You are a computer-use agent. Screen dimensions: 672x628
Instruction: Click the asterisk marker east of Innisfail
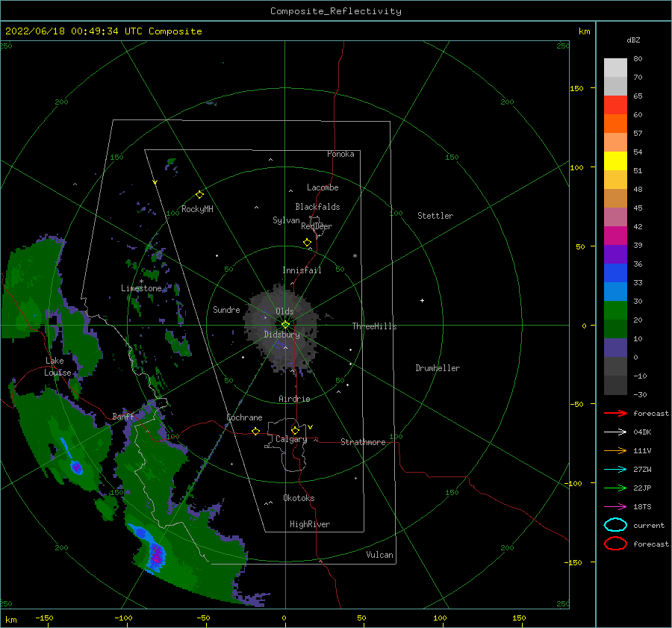(x=355, y=256)
